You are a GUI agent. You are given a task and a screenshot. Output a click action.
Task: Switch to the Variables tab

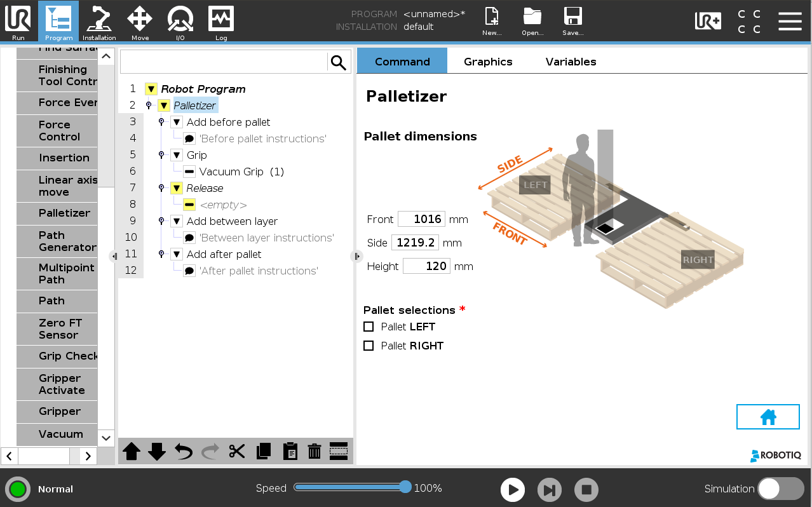pos(571,62)
